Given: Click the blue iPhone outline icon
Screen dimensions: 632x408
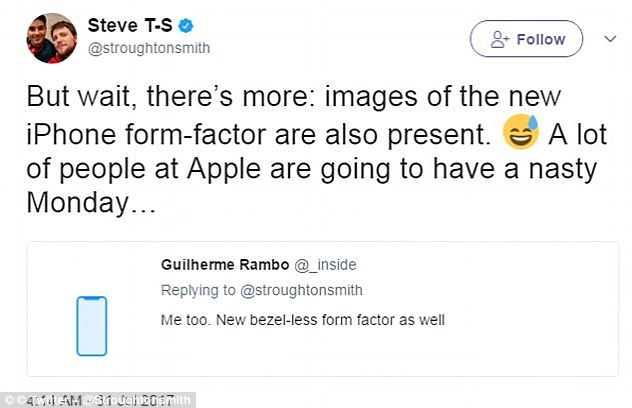Looking at the screenshot, I should click(92, 325).
